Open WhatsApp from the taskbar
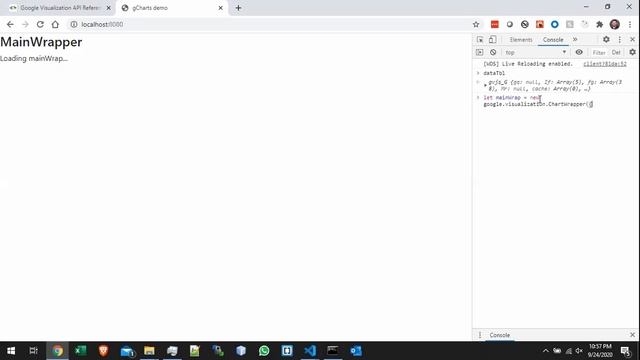The height and width of the screenshot is (360, 640). pyautogui.click(x=264, y=351)
